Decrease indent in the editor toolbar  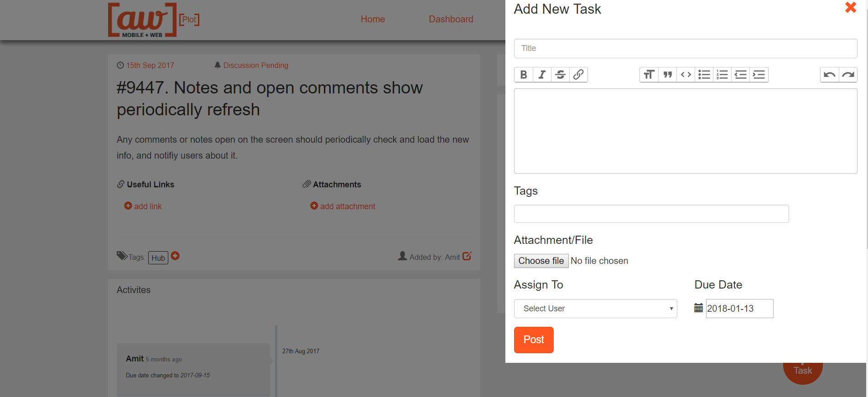740,75
